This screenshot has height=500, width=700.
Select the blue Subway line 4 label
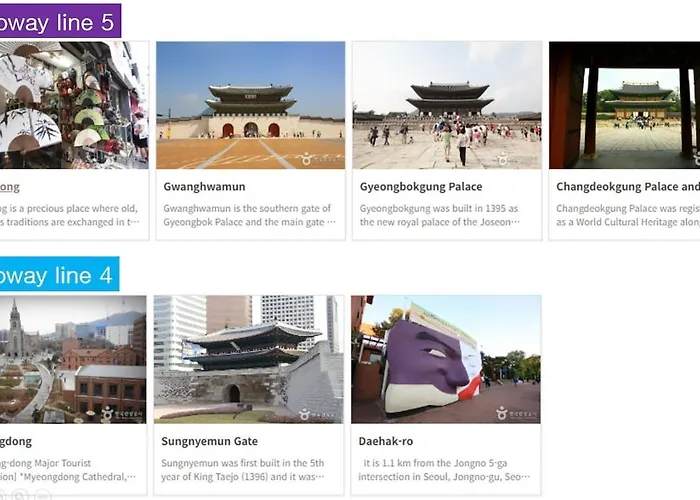pyautogui.click(x=59, y=274)
